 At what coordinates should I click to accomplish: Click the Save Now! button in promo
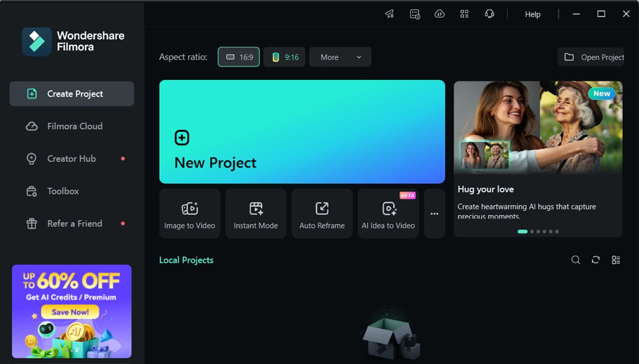click(x=70, y=312)
